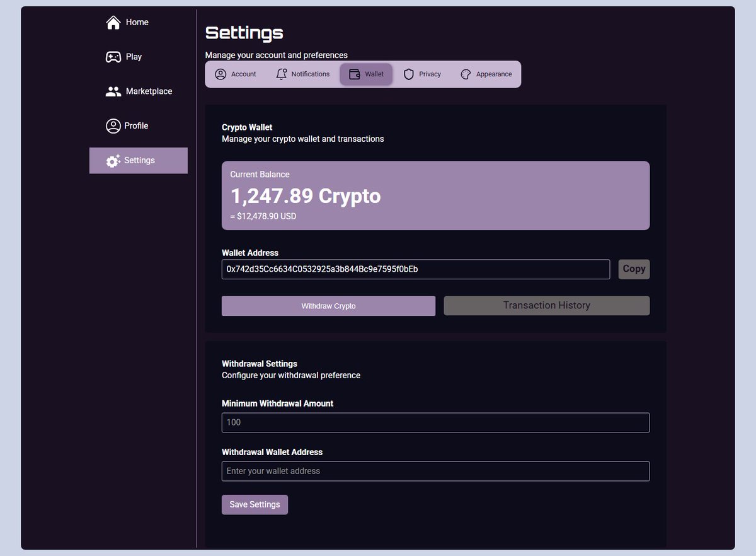Click the ≈ $12,478.90 USD value
This screenshot has height=556, width=756.
click(x=263, y=216)
